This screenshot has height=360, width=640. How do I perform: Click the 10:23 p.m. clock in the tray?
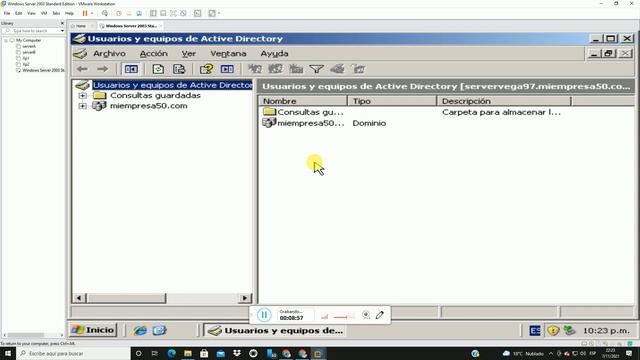[x=606, y=330]
